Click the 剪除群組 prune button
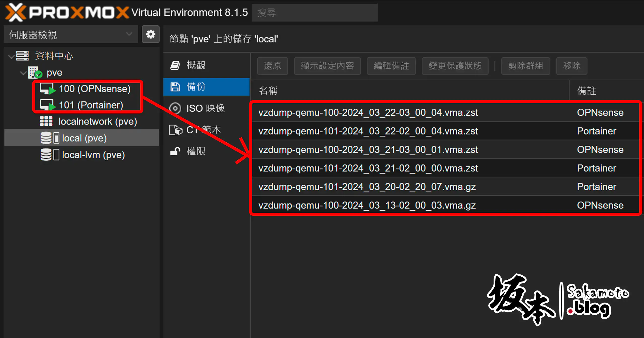Viewport: 644px width, 338px height. (x=525, y=66)
